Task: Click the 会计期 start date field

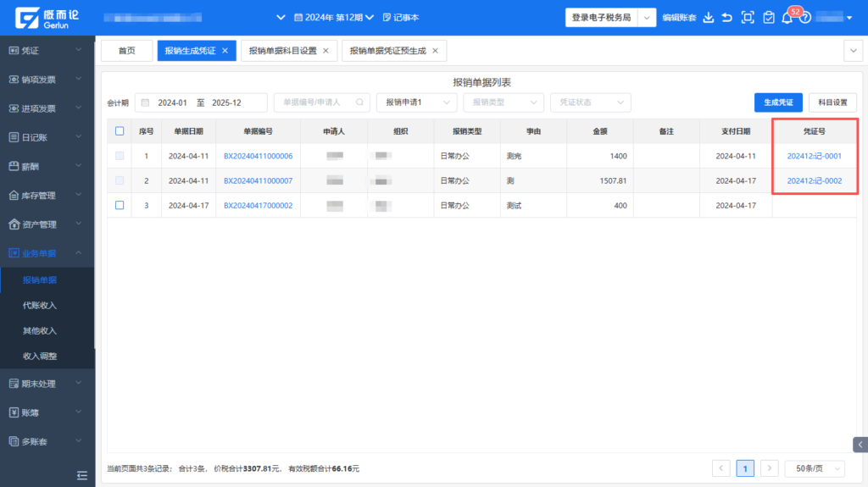Action: [x=172, y=102]
